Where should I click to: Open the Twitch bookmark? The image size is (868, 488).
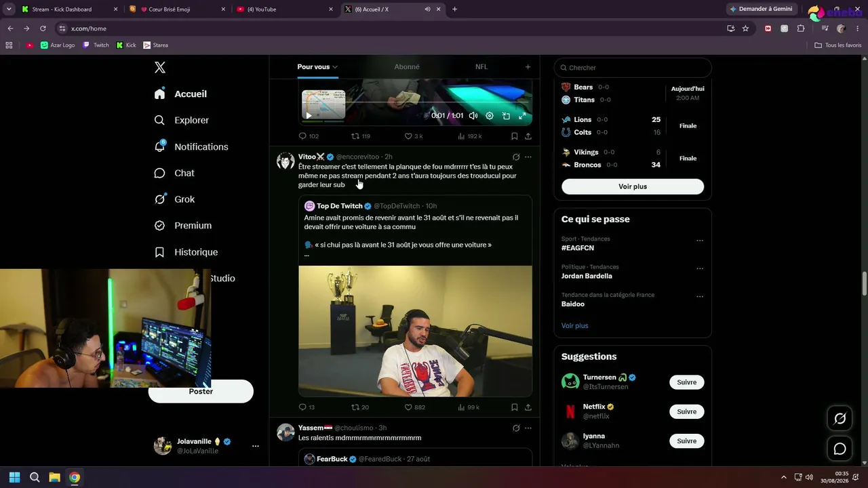tap(96, 45)
